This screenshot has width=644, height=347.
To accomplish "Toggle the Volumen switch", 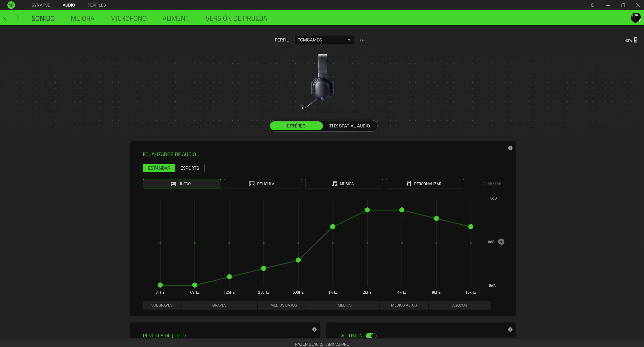I will pos(371,336).
